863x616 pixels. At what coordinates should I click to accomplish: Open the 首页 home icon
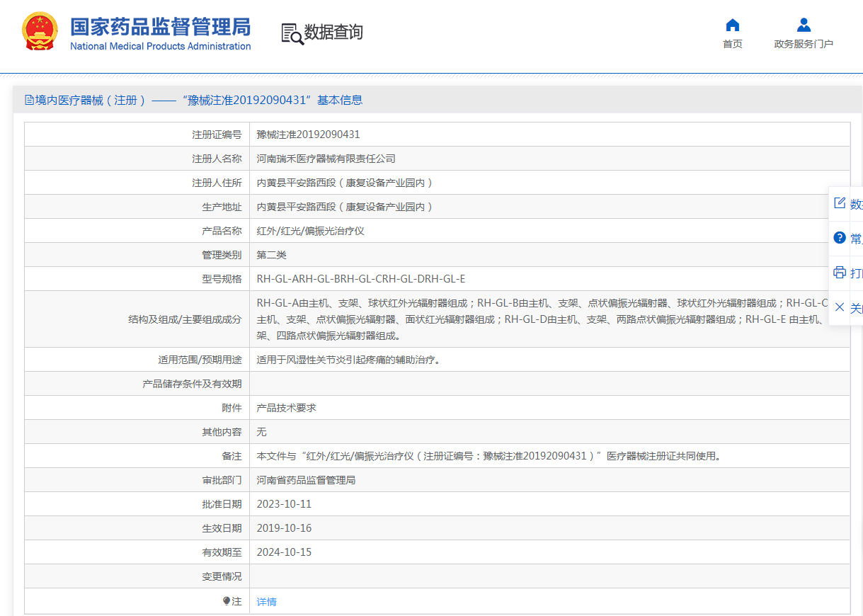pyautogui.click(x=733, y=25)
